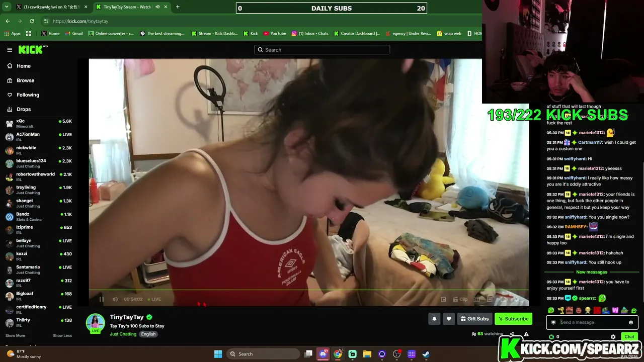Open the share stream icon

pos(512,334)
